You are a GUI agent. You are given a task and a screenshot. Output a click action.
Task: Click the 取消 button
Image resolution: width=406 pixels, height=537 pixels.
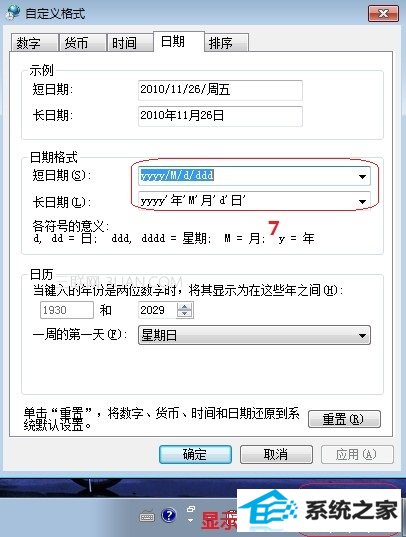point(276,454)
